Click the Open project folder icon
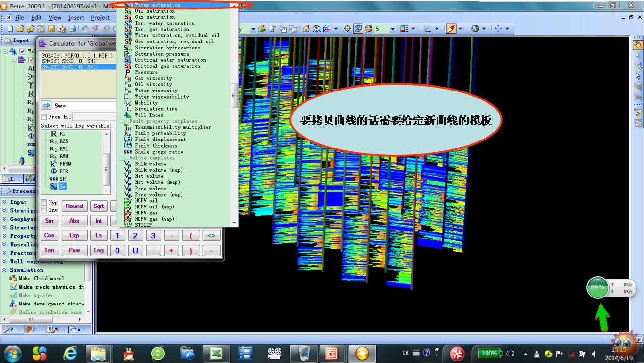The width and height of the screenshot is (644, 363). pos(20,29)
